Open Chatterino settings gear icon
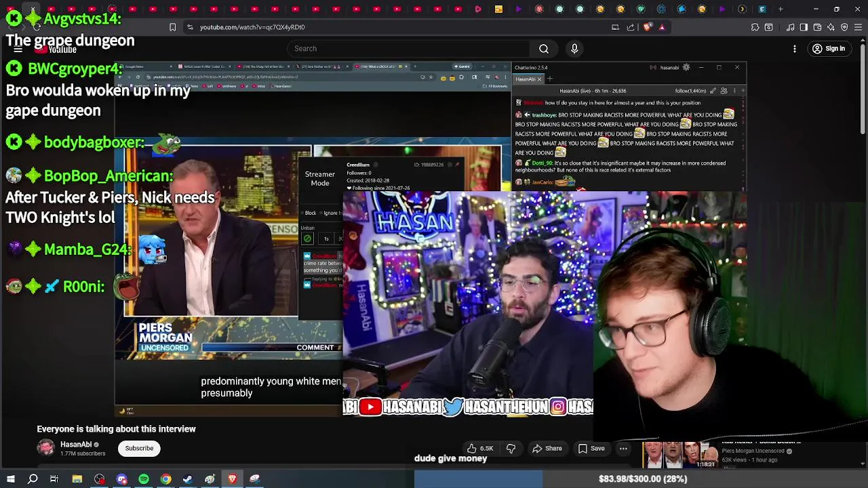Viewport: 868px width, 488px height. click(x=686, y=67)
